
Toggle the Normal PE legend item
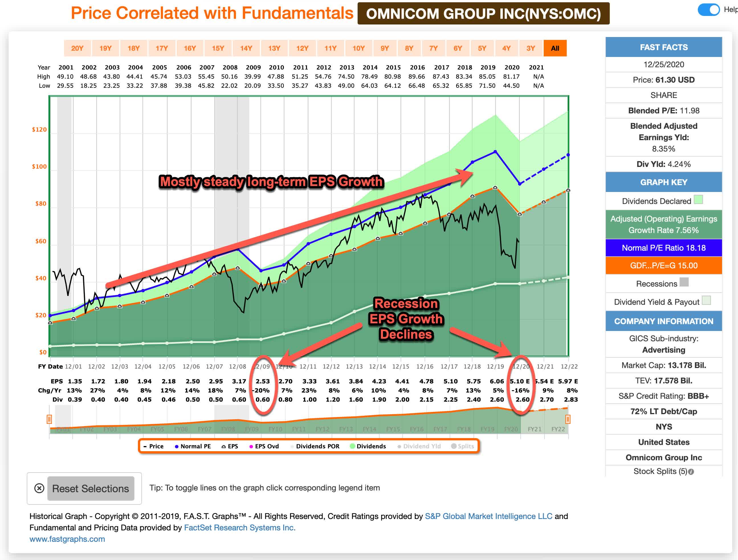point(193,446)
